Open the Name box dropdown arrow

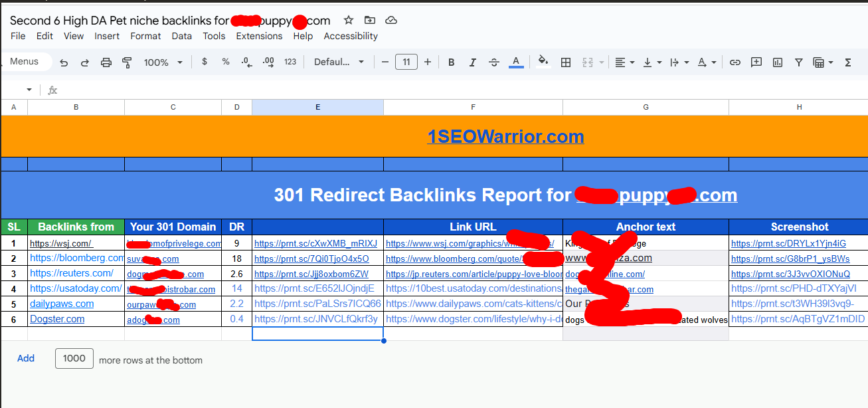(29, 90)
